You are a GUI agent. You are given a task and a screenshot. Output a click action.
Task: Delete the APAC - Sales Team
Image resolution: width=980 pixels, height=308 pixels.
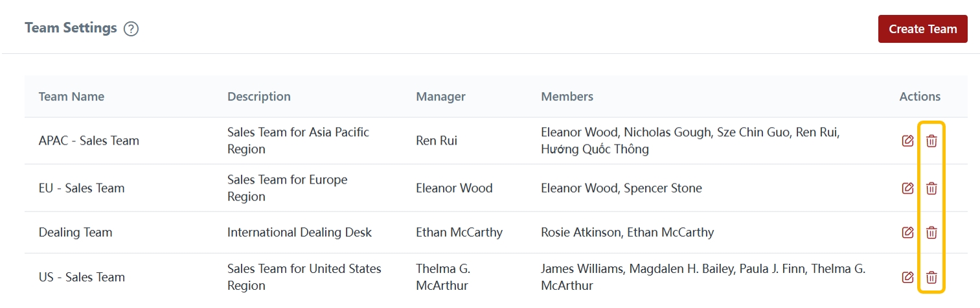tap(931, 141)
